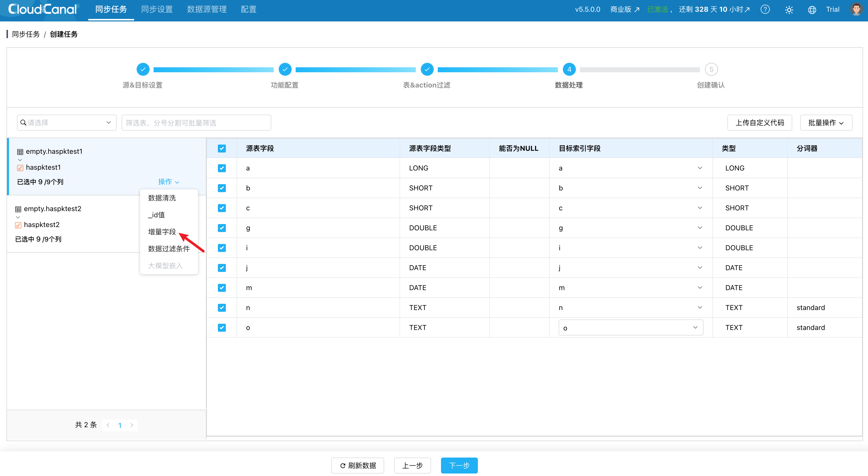
Task: Click the CloudCanal logo
Action: [x=42, y=9]
